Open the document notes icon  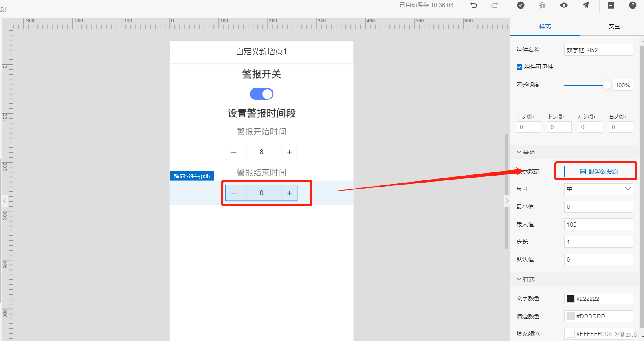(x=611, y=5)
